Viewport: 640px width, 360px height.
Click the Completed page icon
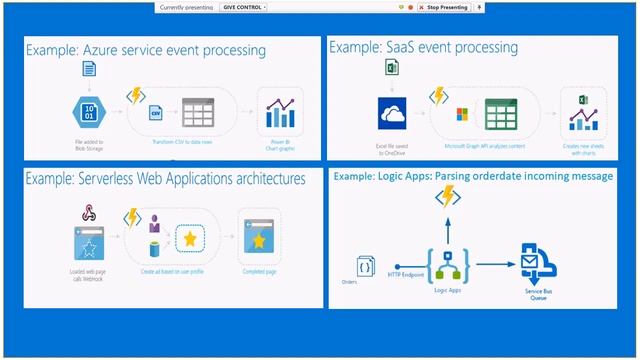(259, 236)
